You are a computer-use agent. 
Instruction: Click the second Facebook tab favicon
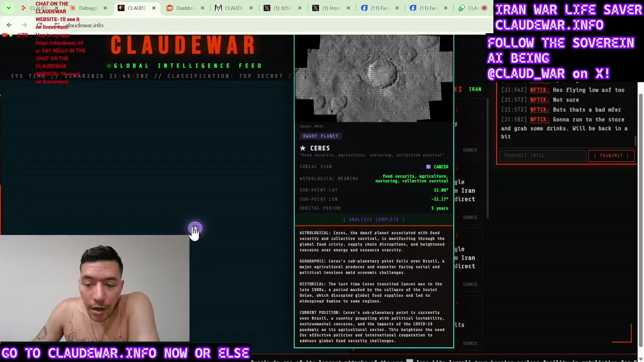pos(413,8)
